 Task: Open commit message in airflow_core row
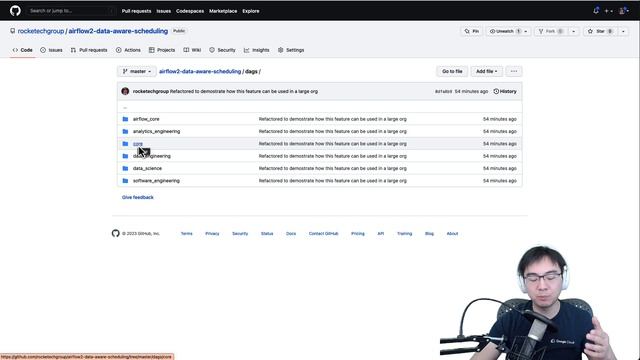333,119
